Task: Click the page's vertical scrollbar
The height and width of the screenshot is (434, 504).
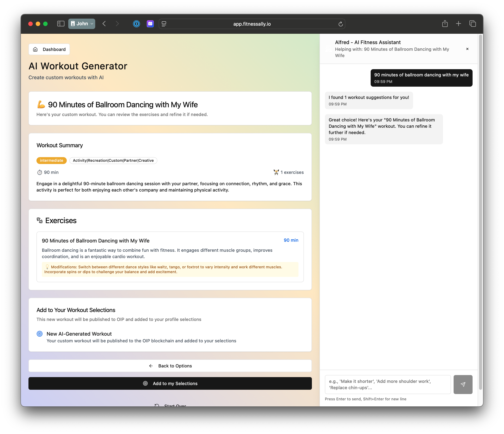Action: tap(480, 212)
